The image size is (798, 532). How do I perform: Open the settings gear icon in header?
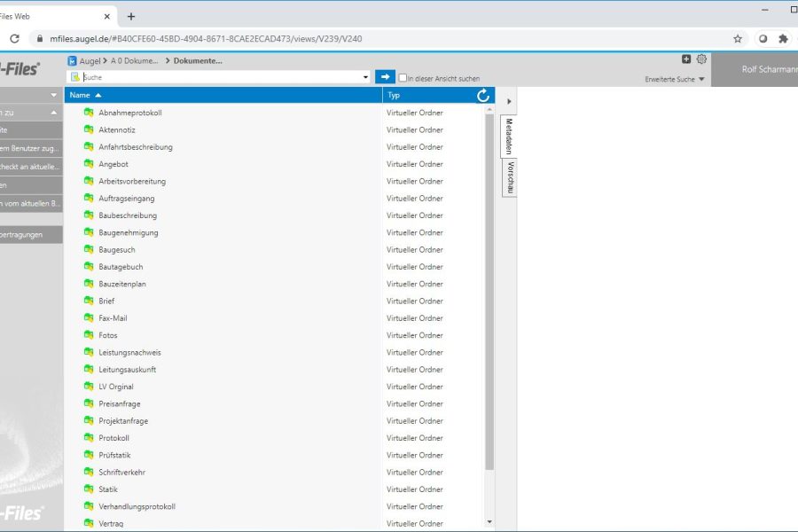[x=701, y=59]
